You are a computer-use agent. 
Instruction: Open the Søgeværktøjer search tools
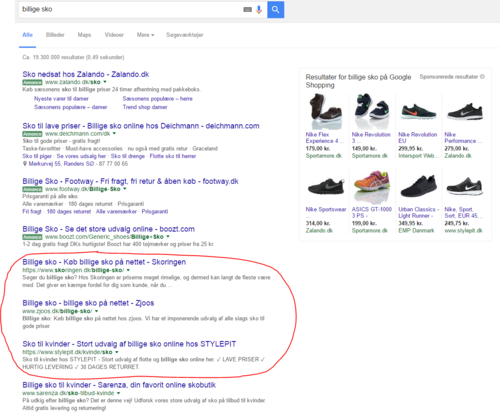tap(184, 35)
